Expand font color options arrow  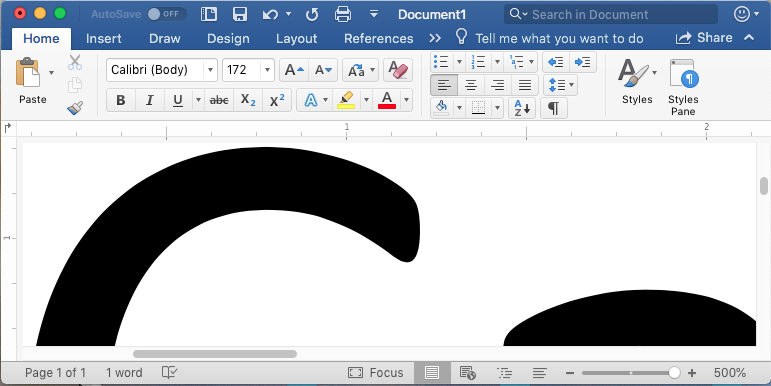click(406, 100)
